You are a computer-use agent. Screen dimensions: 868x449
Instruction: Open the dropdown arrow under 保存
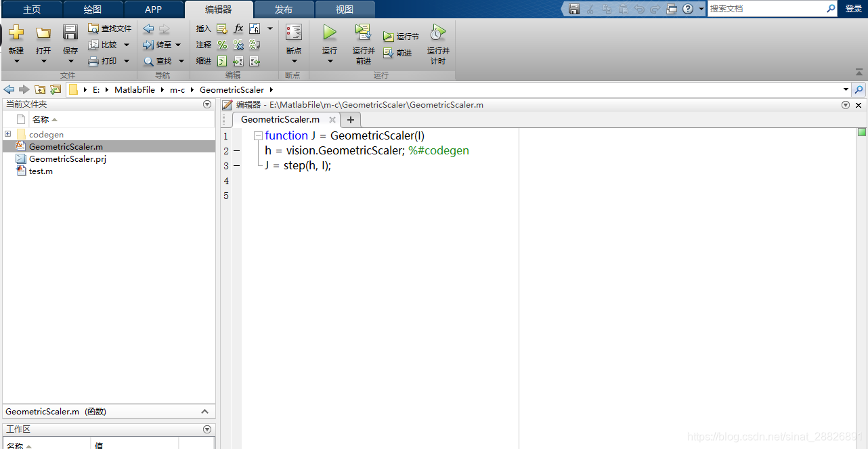(x=70, y=62)
